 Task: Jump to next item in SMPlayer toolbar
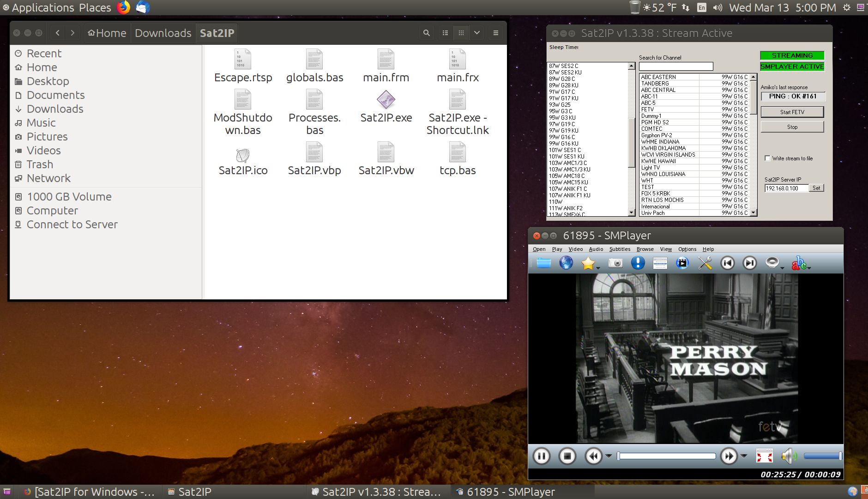tap(750, 263)
